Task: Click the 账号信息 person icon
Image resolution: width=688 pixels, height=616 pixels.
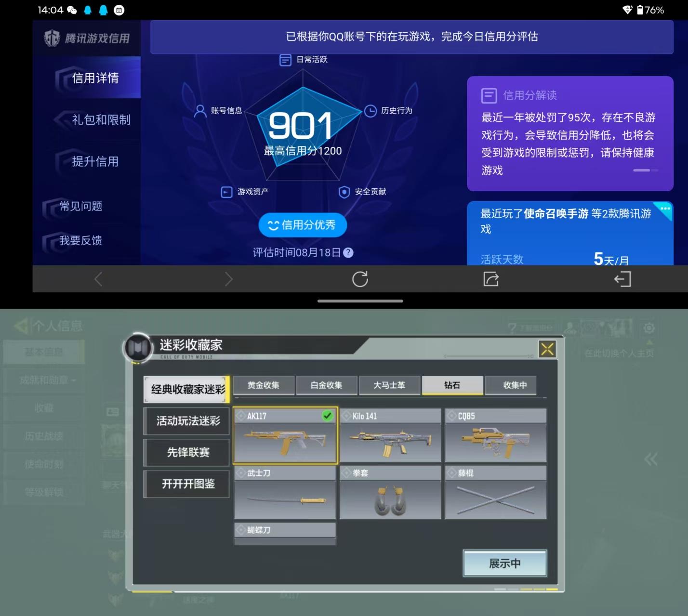Action: point(200,111)
